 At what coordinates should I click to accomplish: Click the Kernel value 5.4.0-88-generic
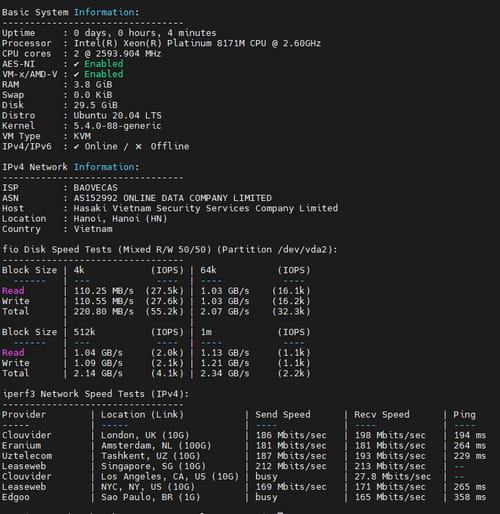click(117, 126)
